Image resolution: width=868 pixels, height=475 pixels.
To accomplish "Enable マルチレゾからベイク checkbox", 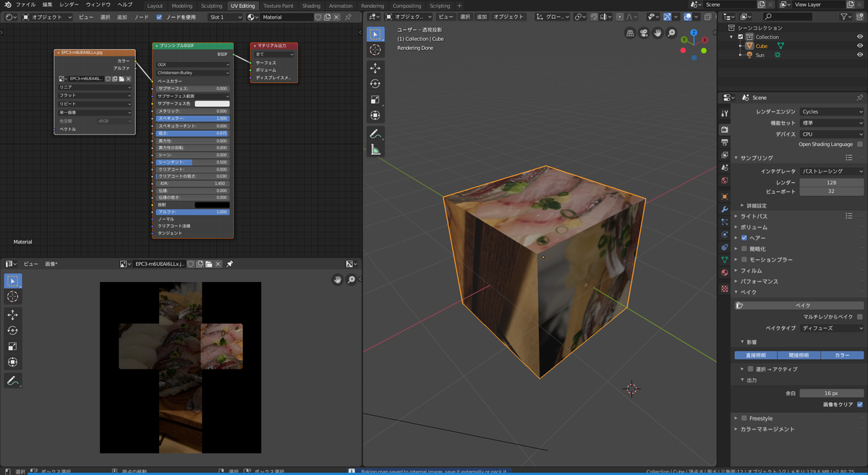I will tap(859, 317).
